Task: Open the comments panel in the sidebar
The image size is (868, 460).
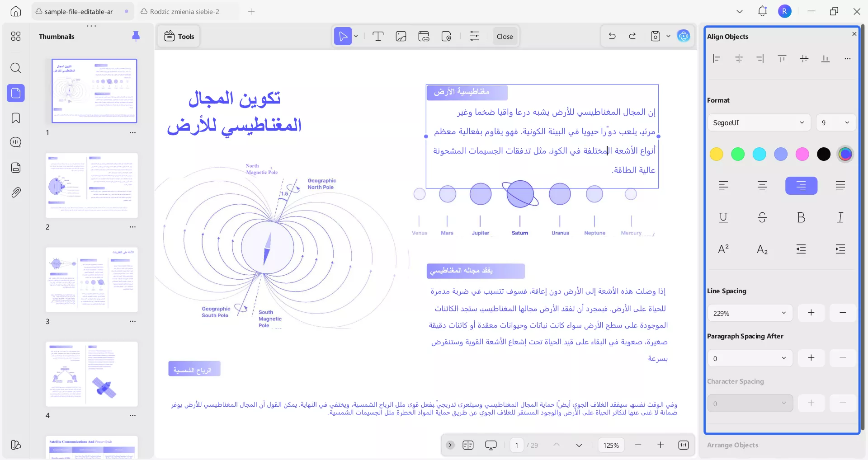Action: [x=16, y=142]
